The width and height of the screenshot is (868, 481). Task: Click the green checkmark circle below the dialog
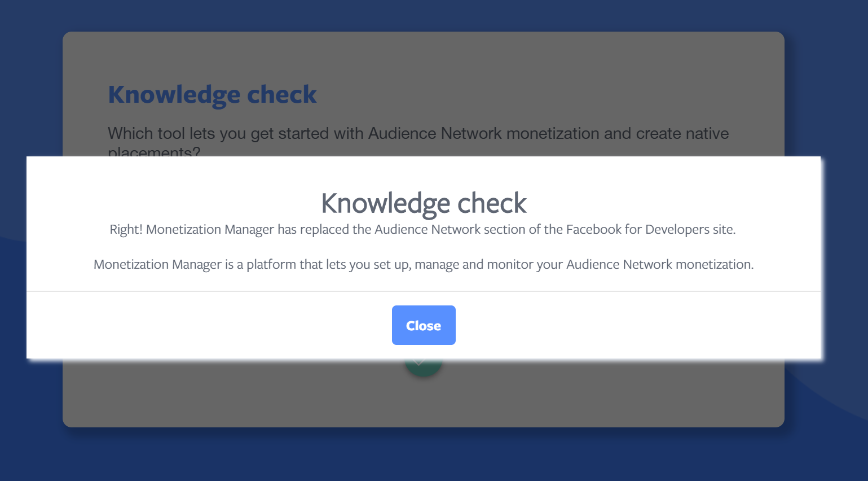pos(423,367)
